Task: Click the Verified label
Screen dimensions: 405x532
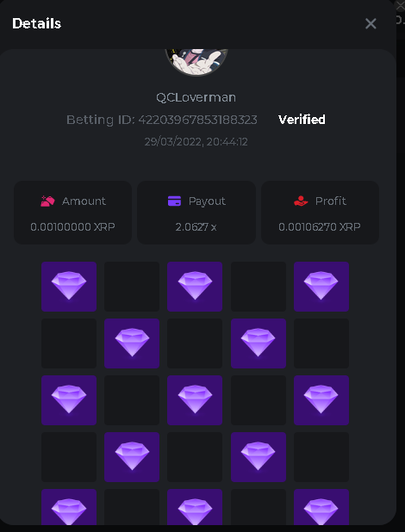Action: pyautogui.click(x=302, y=120)
